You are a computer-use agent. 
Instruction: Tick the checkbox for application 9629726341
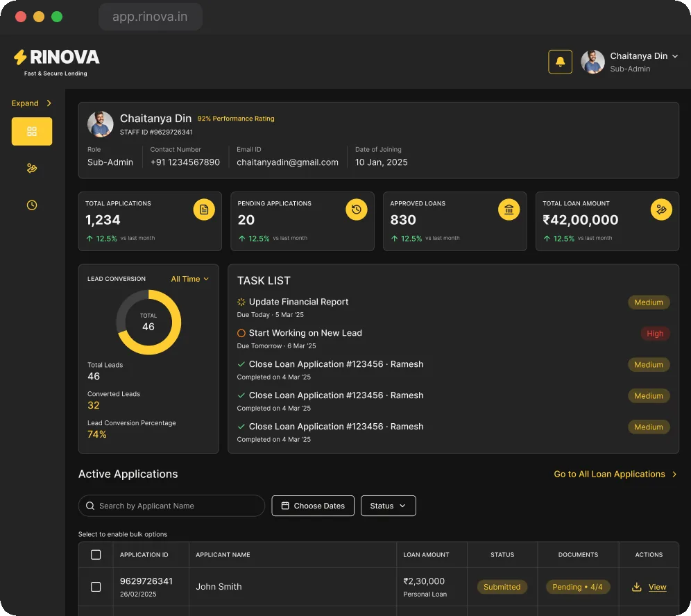pos(96,587)
